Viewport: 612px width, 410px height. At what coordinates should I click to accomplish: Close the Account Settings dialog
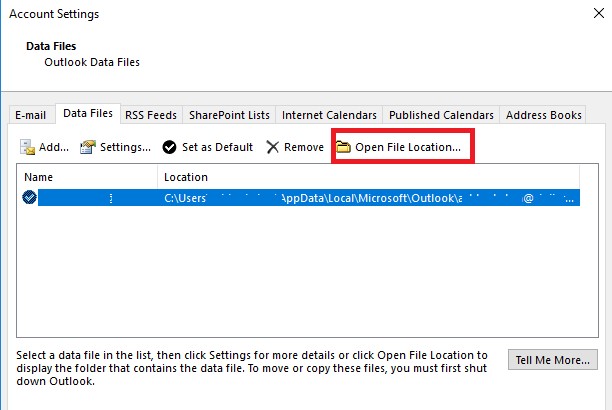599,13
